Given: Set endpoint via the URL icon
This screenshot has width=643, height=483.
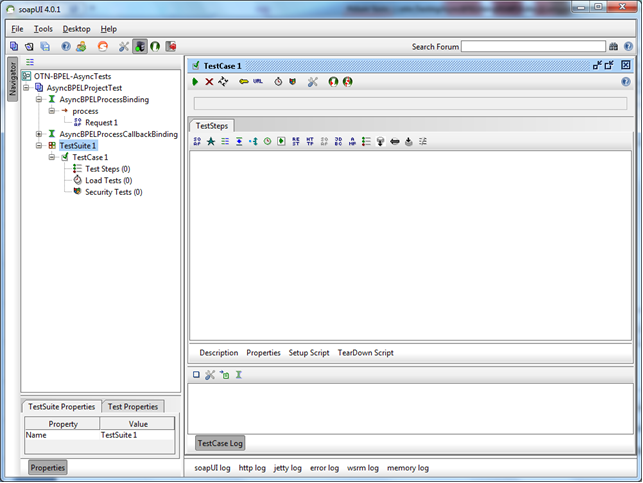Looking at the screenshot, I should tap(258, 81).
